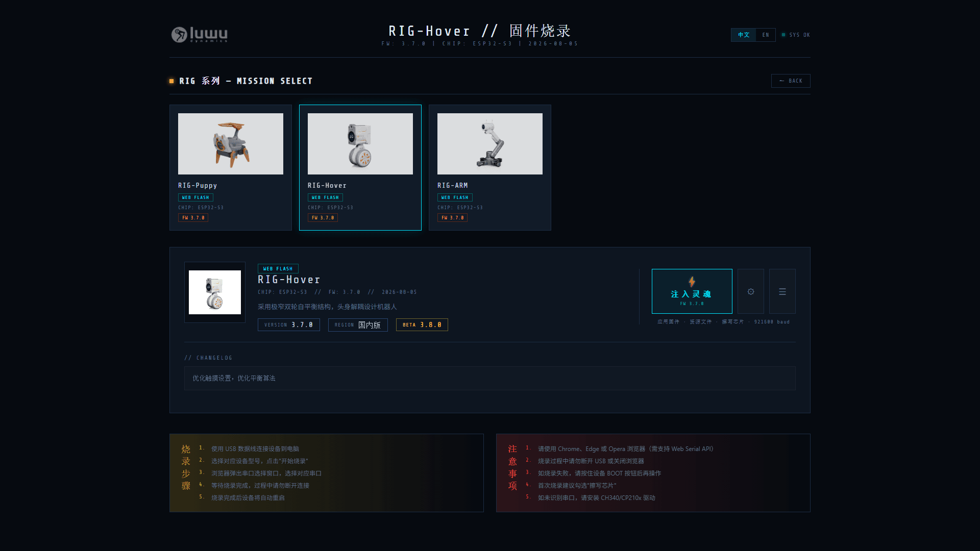Click the luwu dynamics logo
This screenshot has width=980, height=551.
pos(200,34)
